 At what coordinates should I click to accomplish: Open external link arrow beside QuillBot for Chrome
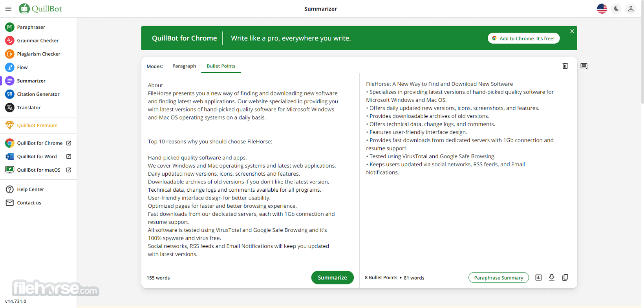coord(69,143)
